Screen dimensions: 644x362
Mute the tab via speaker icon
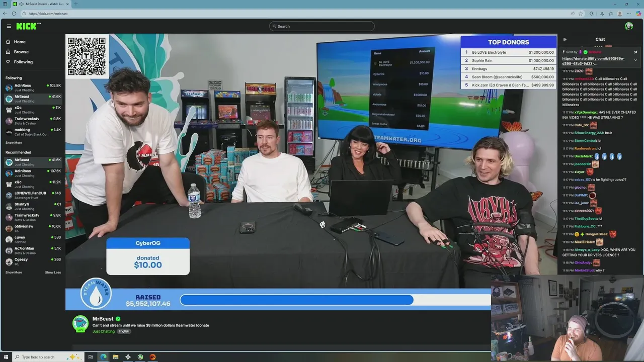[x=21, y=4]
